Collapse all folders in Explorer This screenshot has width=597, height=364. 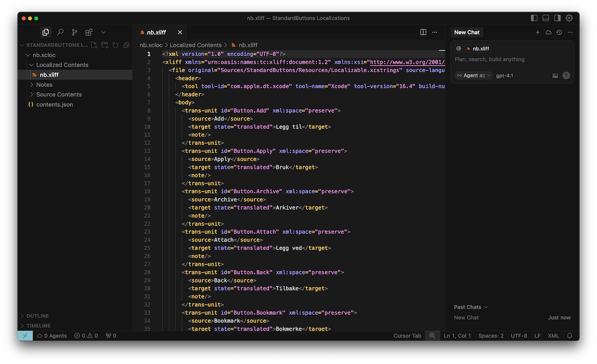(x=126, y=45)
